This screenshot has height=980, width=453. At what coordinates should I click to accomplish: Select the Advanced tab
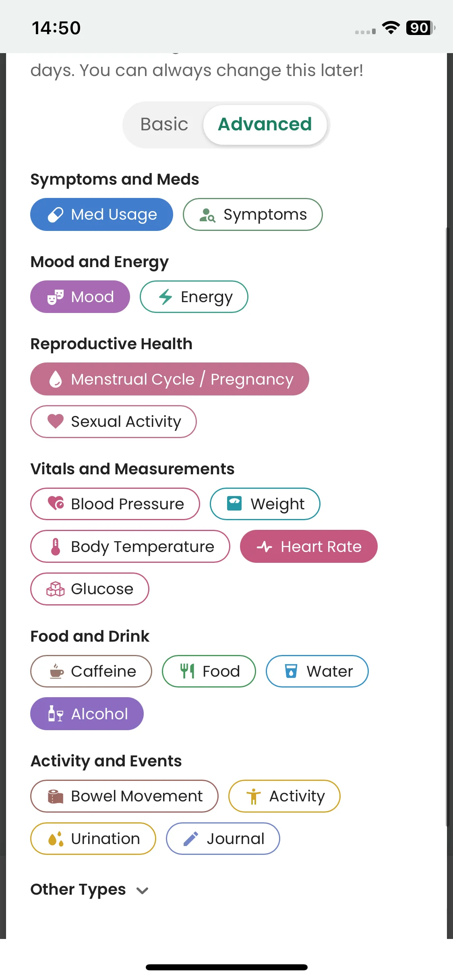pyautogui.click(x=265, y=124)
